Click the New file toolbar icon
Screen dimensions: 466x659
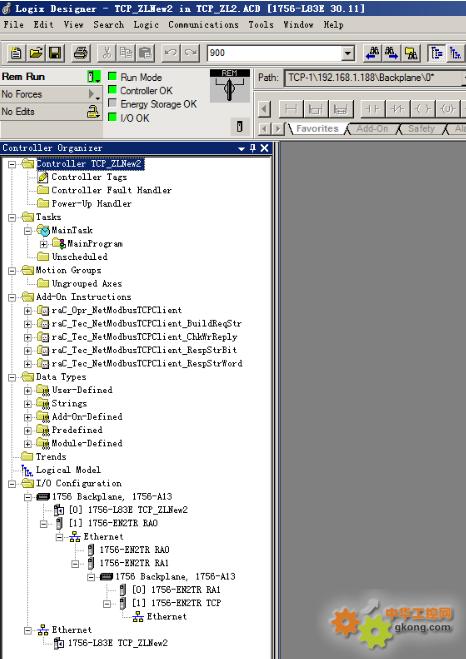(16, 53)
